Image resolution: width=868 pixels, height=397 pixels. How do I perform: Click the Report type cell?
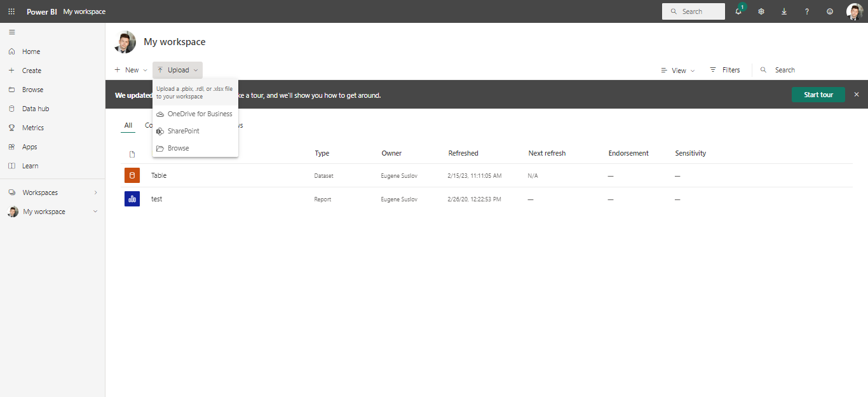pos(323,199)
